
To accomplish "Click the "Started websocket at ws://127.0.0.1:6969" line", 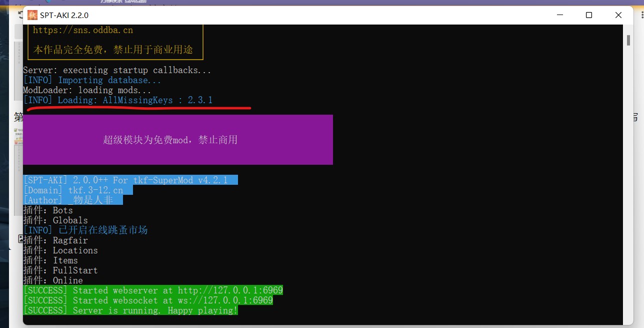I will click(x=148, y=300).
